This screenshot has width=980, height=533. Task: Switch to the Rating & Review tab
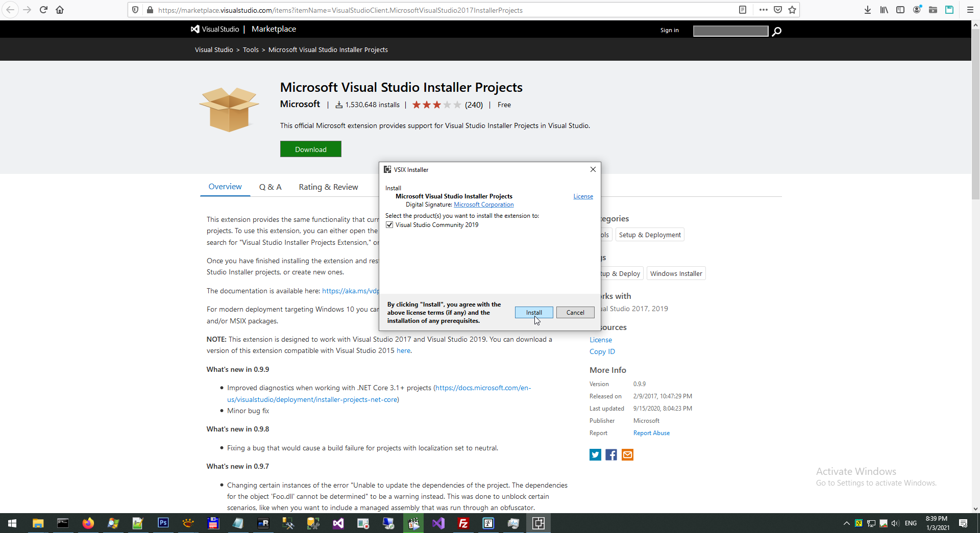point(329,187)
